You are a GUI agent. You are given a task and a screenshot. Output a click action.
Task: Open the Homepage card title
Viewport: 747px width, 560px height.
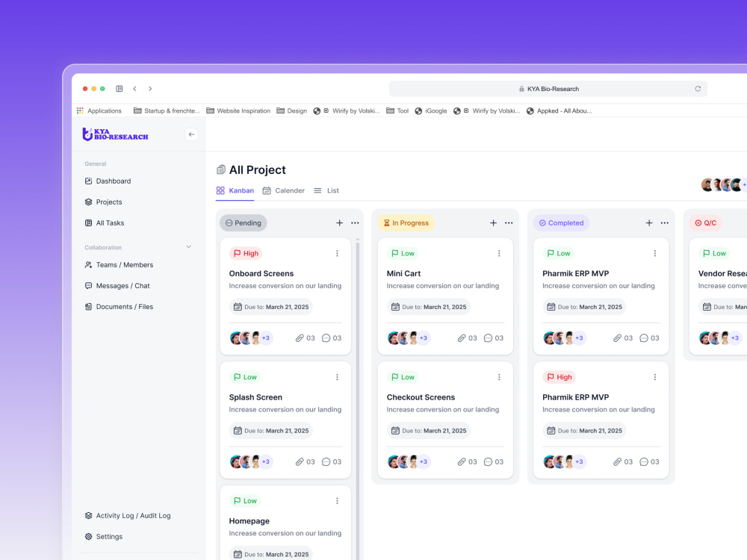tap(249, 521)
